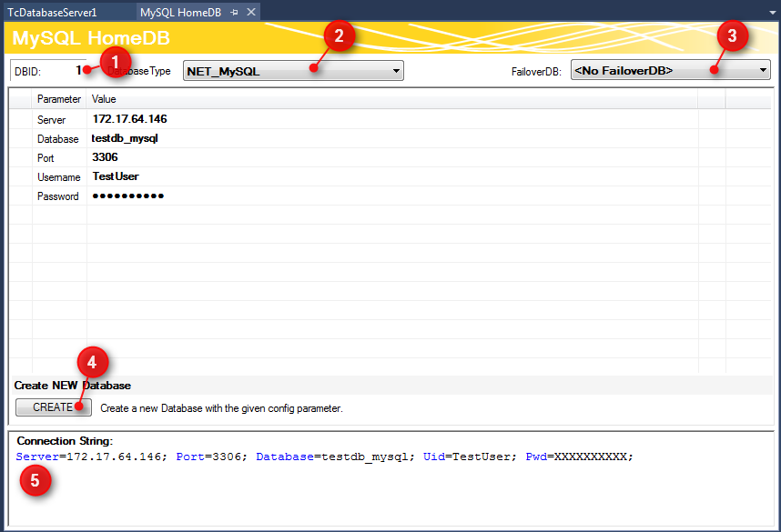Open the FailoverDB dropdown
Viewport: 781px width, 532px height.
[671, 70]
